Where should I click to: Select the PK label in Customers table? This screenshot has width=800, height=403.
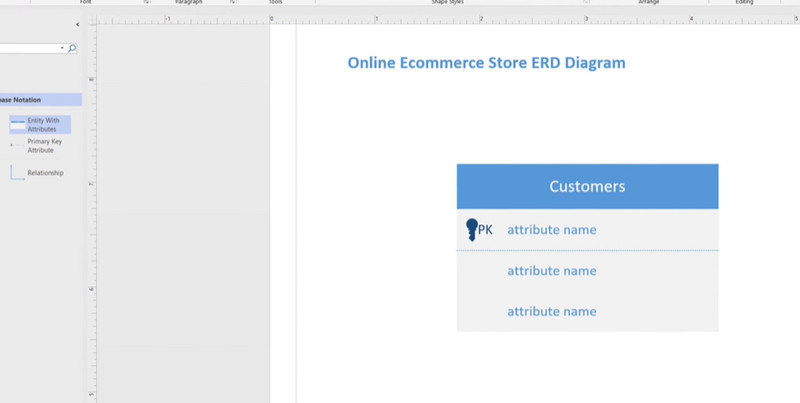point(485,230)
